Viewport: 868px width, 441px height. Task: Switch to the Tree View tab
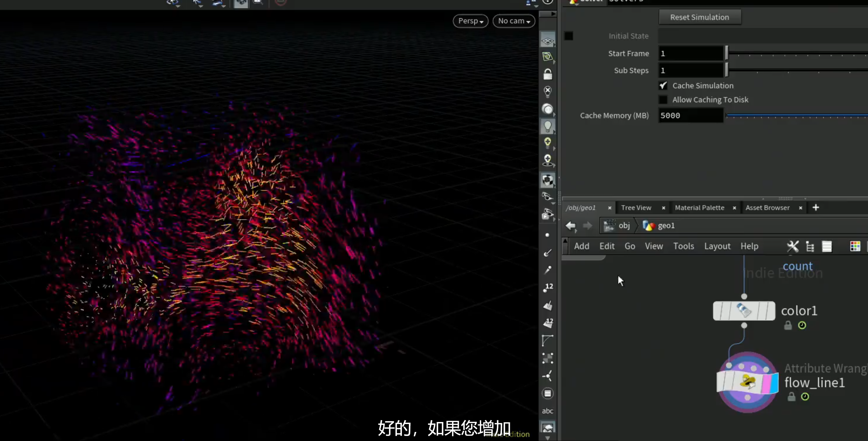(636, 208)
